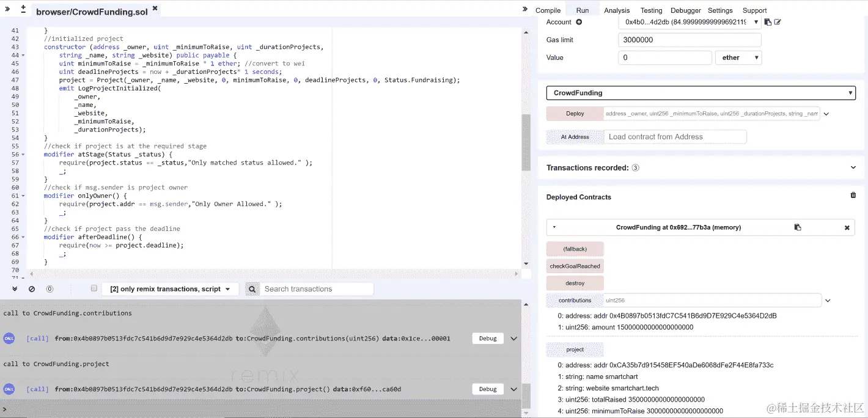Fold code at line 44 arrow

(x=23, y=55)
